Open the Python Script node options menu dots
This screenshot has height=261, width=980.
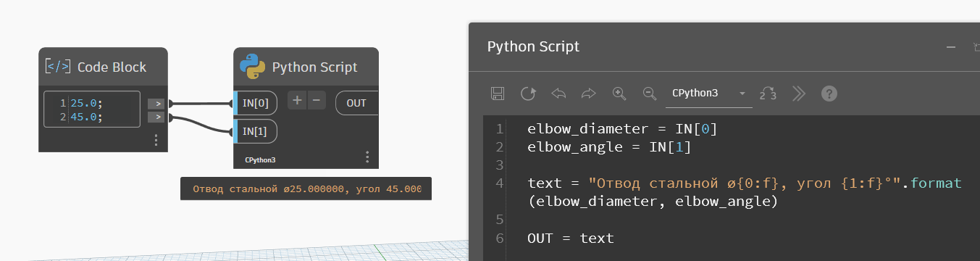(367, 157)
